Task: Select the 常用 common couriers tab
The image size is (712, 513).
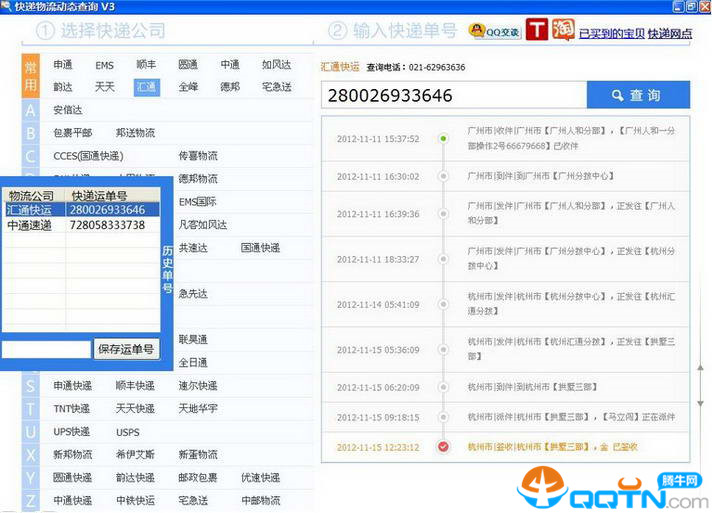Action: point(31,76)
